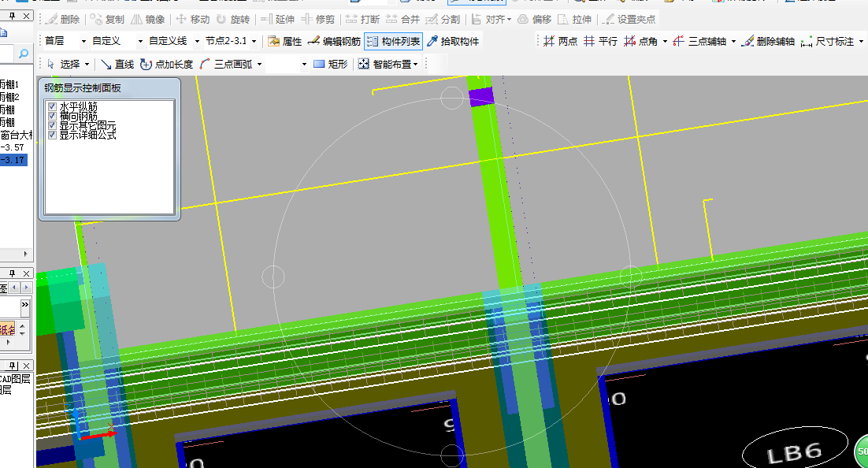Open the 属性 properties panel

tap(284, 42)
